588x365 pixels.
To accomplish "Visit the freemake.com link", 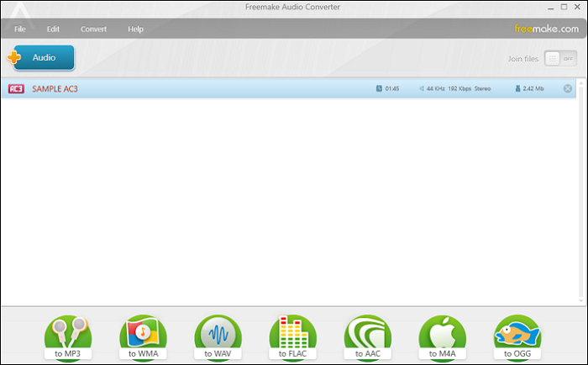I will tap(545, 29).
